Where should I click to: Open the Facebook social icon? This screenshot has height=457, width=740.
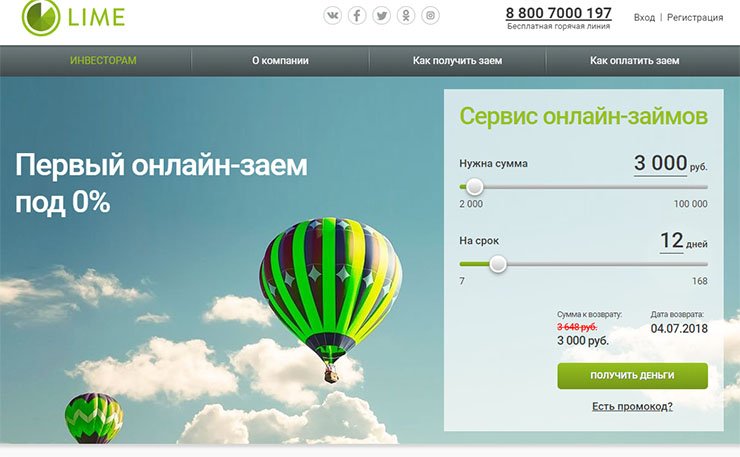pyautogui.click(x=357, y=16)
